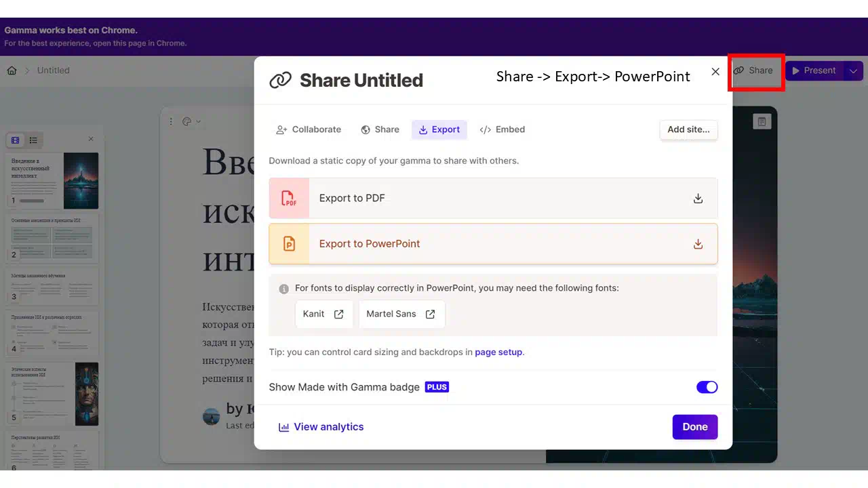Image resolution: width=868 pixels, height=488 pixels.
Task: Switch to the Collaborate tab
Action: click(x=309, y=129)
